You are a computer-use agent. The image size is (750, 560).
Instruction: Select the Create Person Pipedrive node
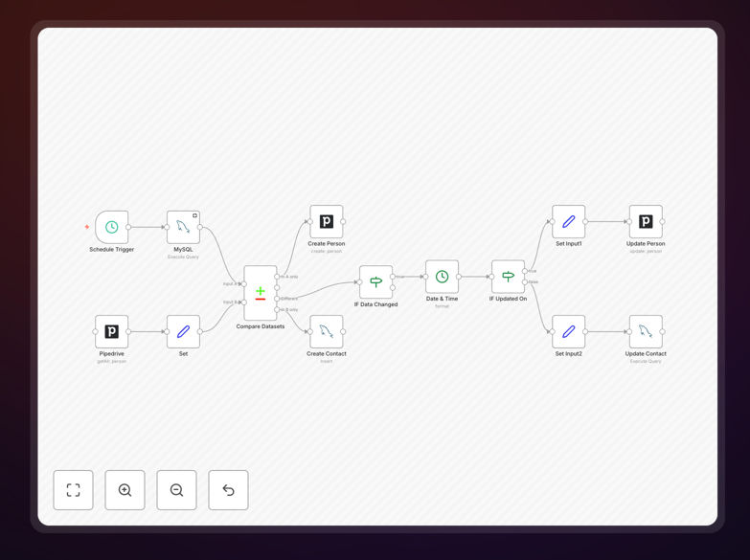[x=327, y=221]
